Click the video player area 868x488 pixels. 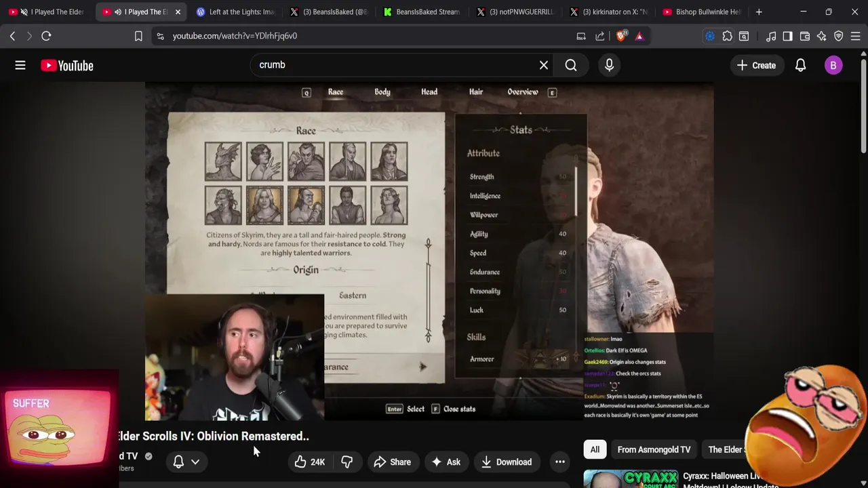(x=429, y=251)
